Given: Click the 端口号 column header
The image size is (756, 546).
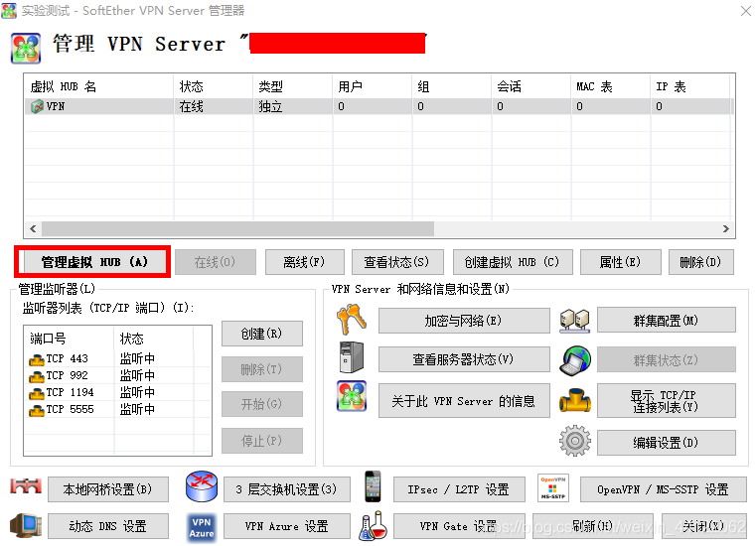Looking at the screenshot, I should pyautogui.click(x=70, y=339).
